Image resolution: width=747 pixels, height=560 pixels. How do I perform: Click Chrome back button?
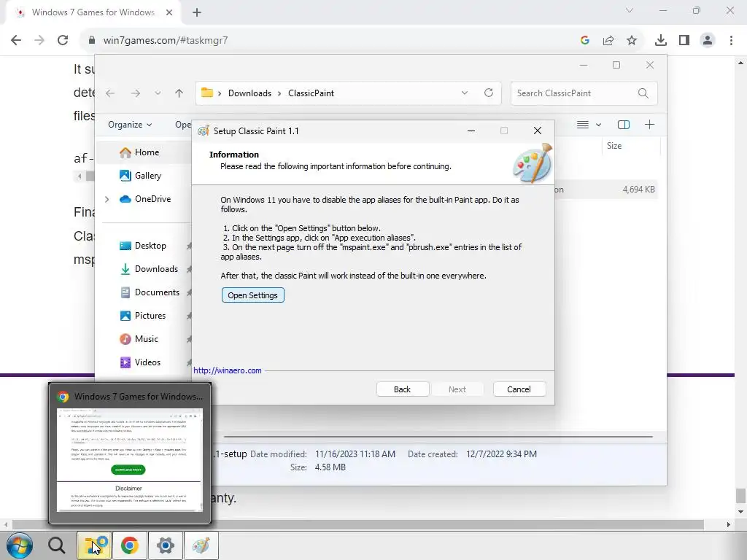click(16, 41)
